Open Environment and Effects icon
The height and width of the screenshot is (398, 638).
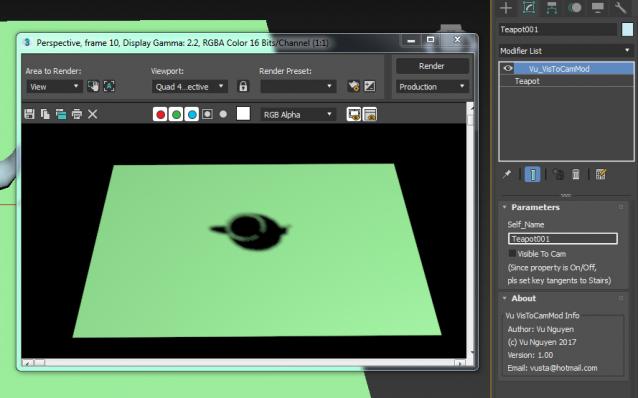click(369, 86)
